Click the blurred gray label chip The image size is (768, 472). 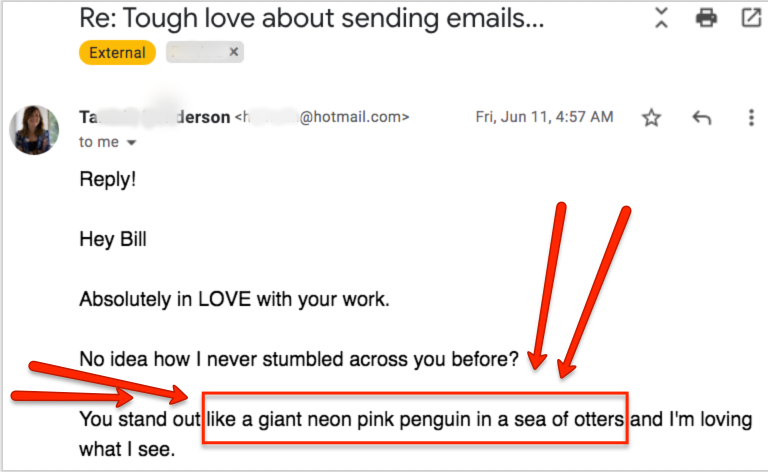pyautogui.click(x=205, y=52)
